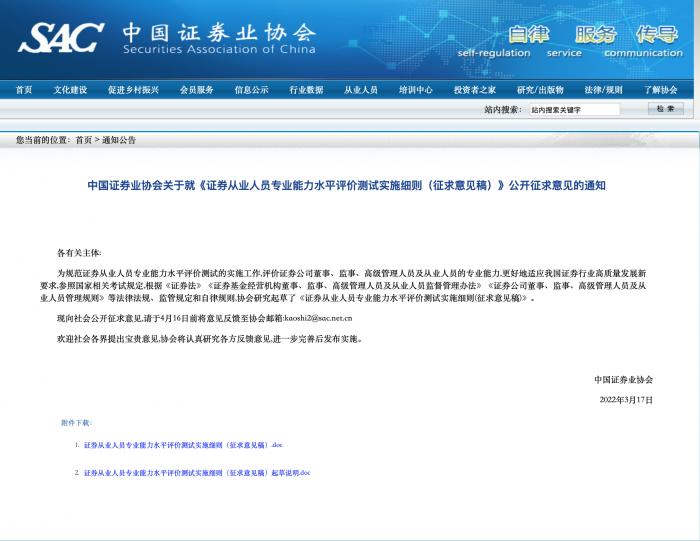Follow the 通知公告 breadcrumb link
This screenshot has width=700, height=541.
point(119,140)
